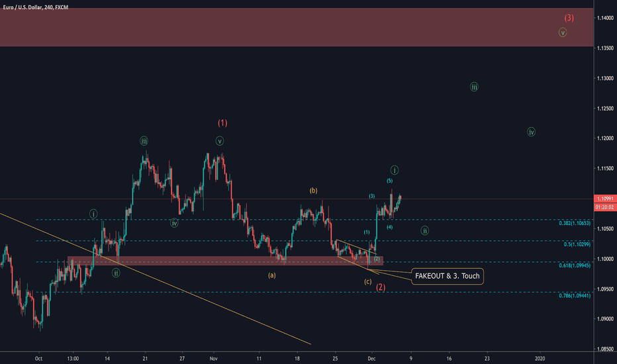Screen dimensions: 617x364
Task: Select the orange (a) wave label
Action: pos(272,274)
